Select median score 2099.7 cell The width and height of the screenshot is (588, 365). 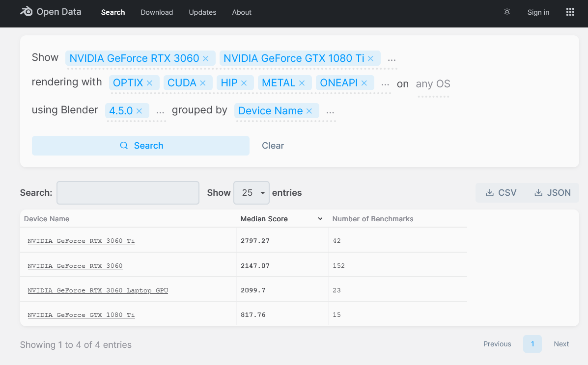[x=253, y=290]
